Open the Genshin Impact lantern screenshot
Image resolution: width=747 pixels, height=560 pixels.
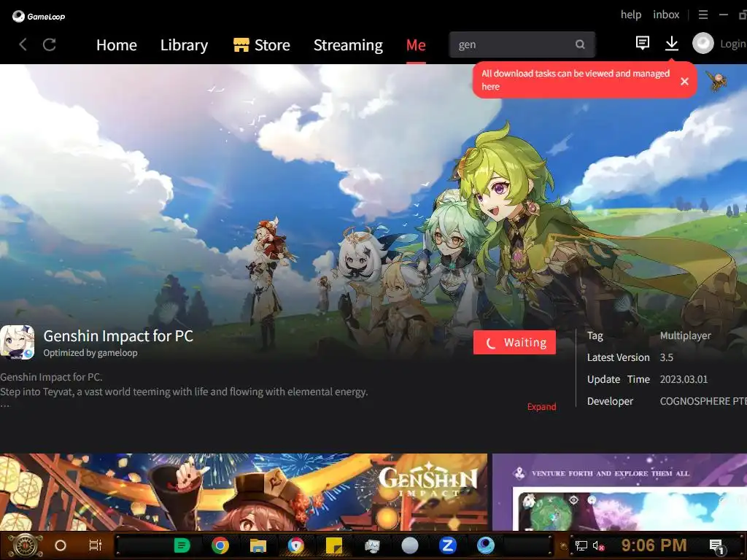[244, 492]
